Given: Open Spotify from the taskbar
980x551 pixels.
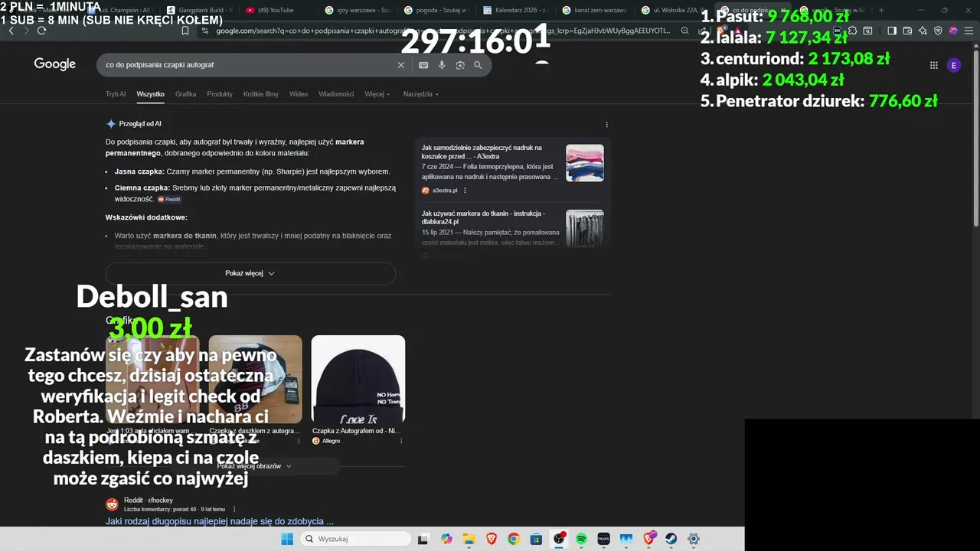Looking at the screenshot, I should tap(581, 539).
